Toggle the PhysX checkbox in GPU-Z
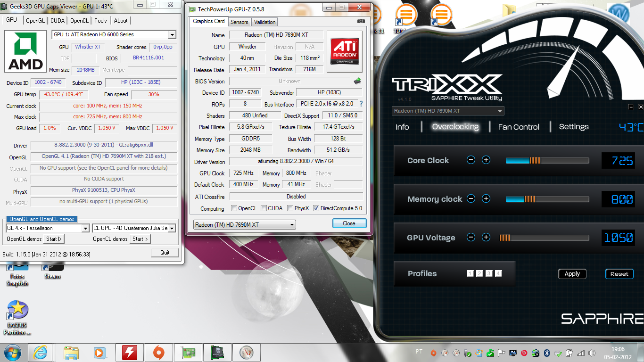The image size is (644, 362). click(290, 208)
